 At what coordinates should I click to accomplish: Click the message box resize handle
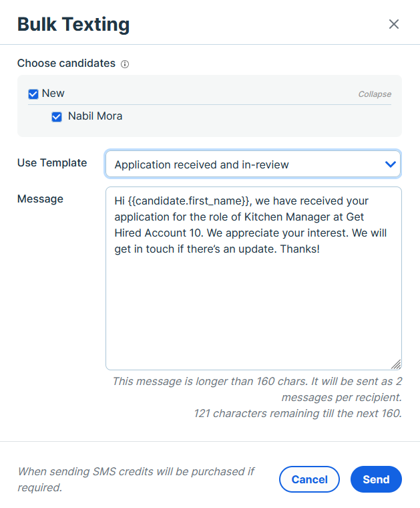click(x=396, y=364)
